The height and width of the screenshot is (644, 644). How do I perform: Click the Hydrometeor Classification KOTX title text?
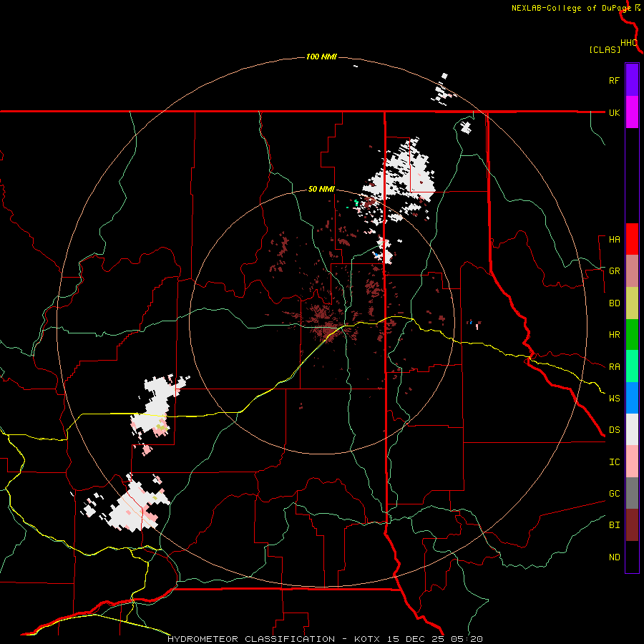(x=325, y=639)
